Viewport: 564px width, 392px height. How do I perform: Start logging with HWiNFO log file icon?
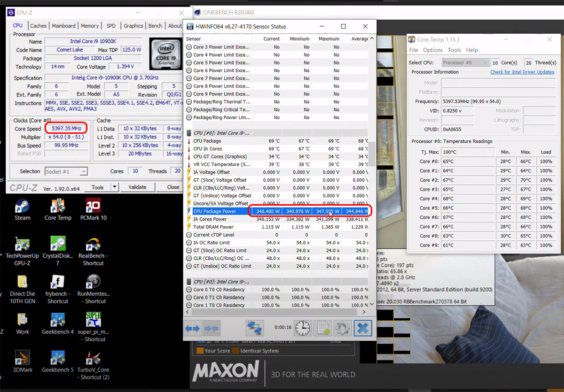[x=323, y=328]
